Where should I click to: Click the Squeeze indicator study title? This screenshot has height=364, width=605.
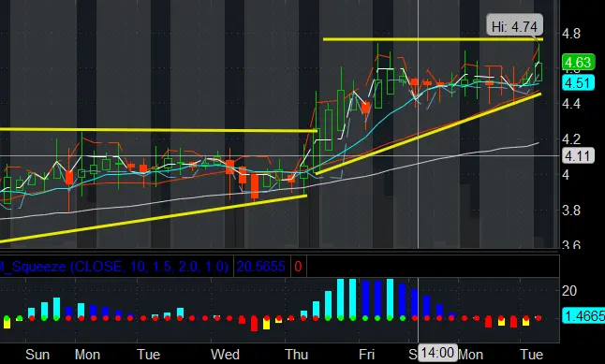point(114,267)
